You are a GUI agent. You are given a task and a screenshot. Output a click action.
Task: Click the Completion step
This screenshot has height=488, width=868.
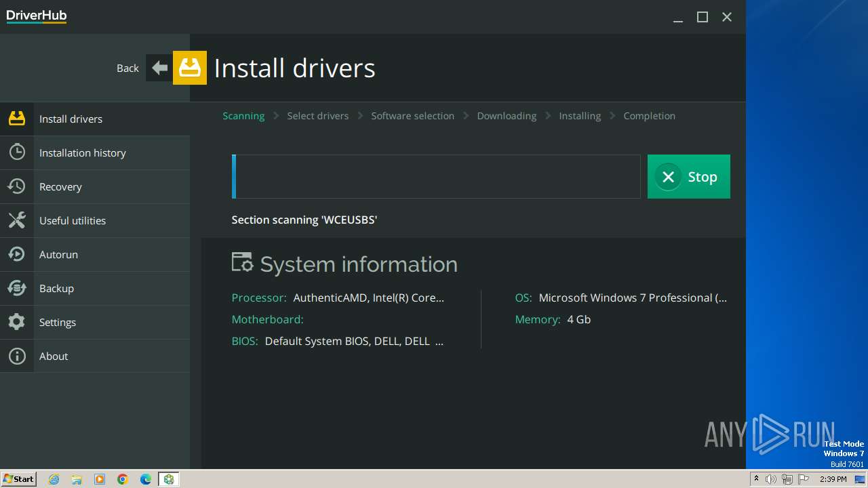coord(649,116)
